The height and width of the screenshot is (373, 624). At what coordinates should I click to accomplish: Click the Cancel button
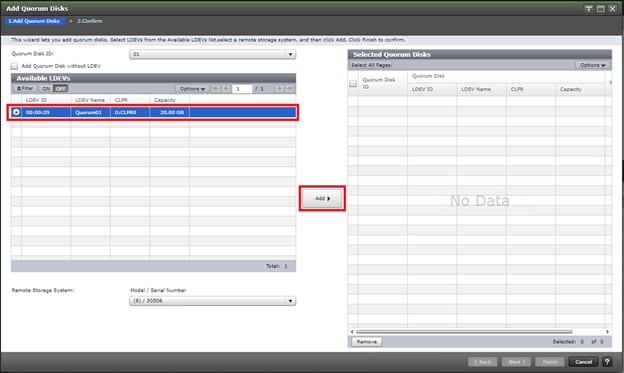click(x=583, y=362)
